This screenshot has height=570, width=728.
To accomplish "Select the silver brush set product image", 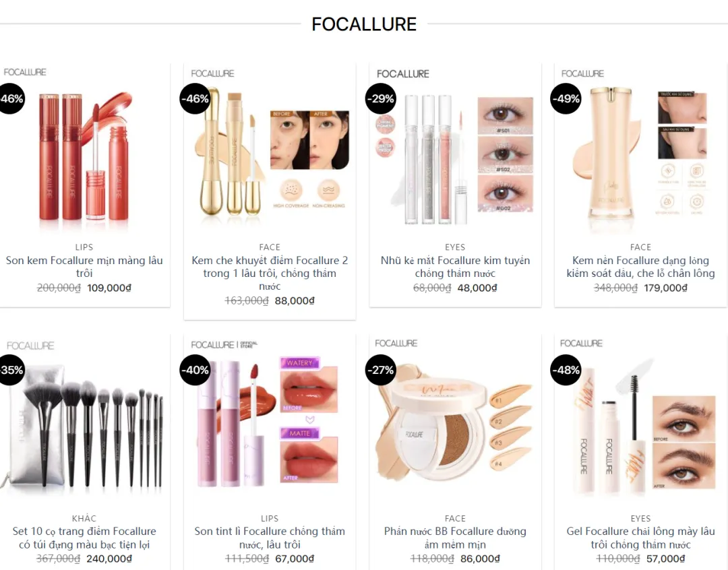I will tap(84, 422).
